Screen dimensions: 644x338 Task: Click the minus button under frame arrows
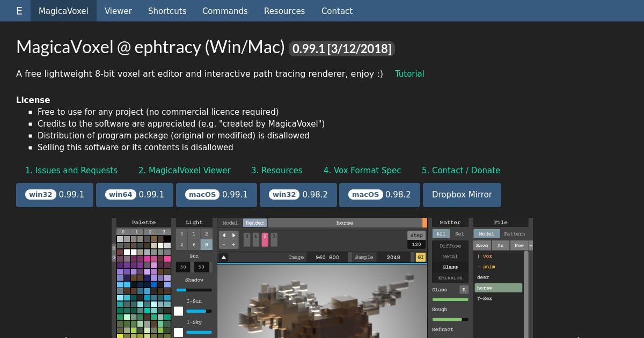(x=224, y=245)
